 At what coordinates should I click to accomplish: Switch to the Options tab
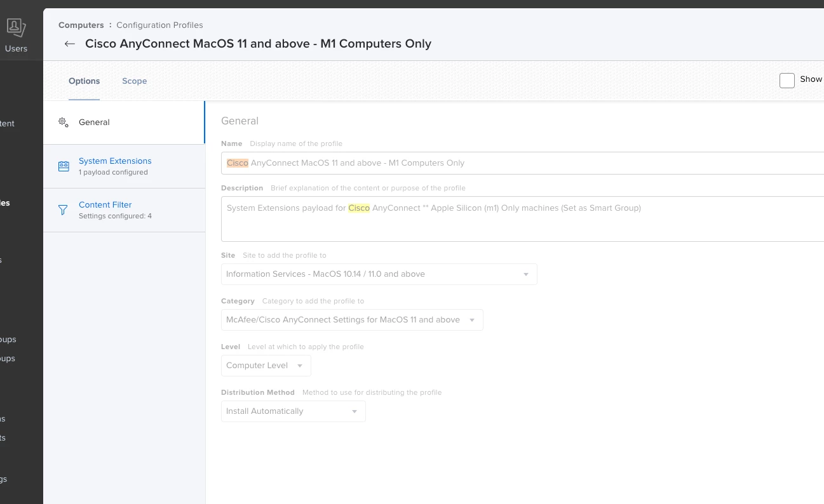tap(84, 81)
